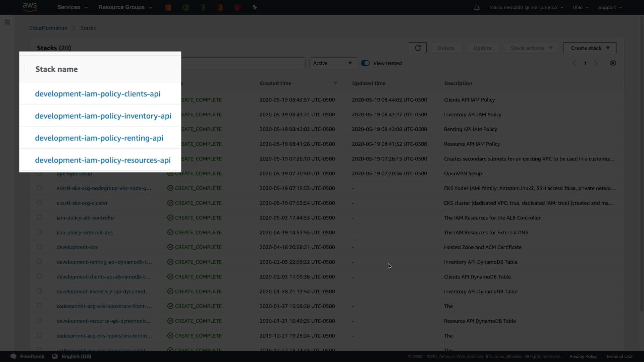Open the hamburger side navigation menu
The height and width of the screenshot is (362, 644).
click(x=7, y=22)
